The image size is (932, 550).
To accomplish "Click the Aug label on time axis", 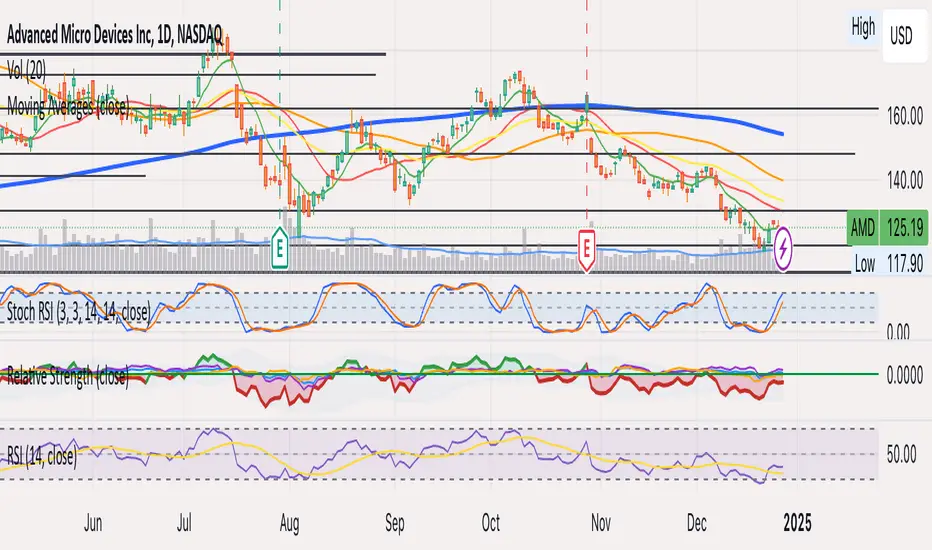I will point(289,523).
